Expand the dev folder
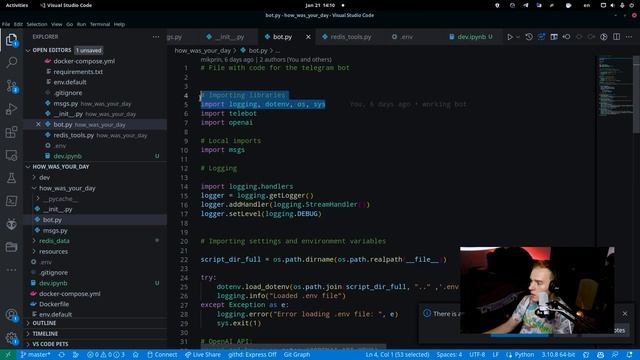Image resolution: width=640 pixels, height=360 pixels. 34,178
